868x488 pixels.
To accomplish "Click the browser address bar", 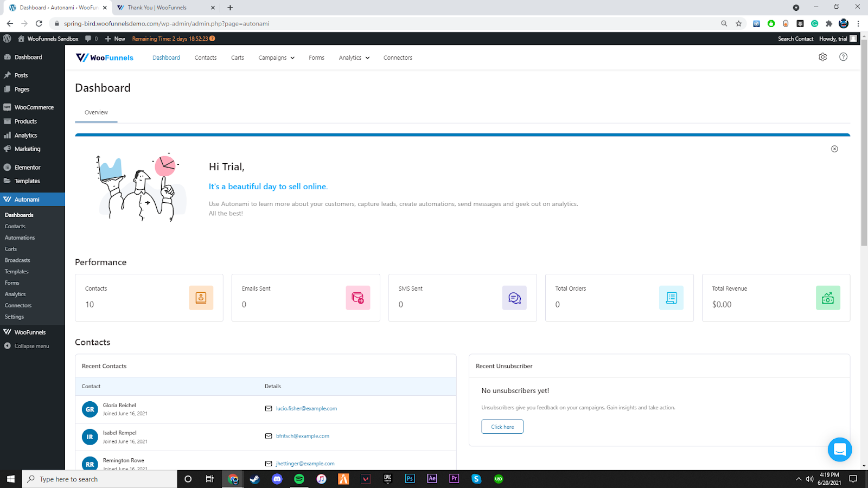I will [385, 23].
